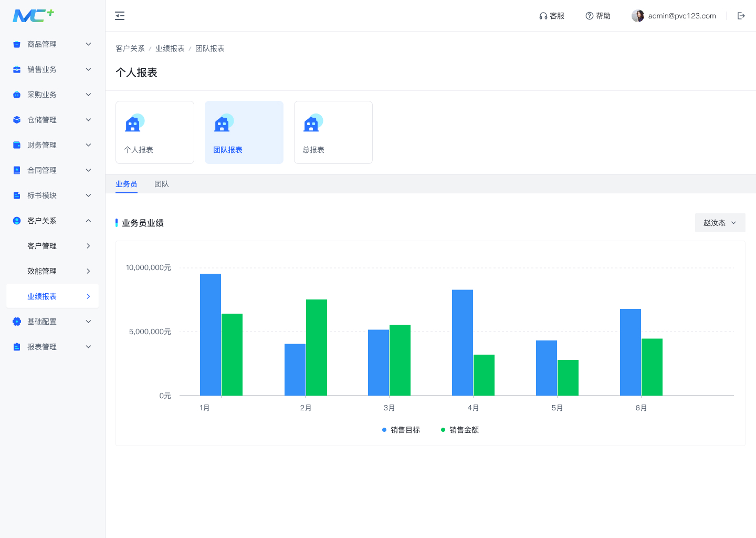Image resolution: width=756 pixels, height=538 pixels.
Task: Click the 帮助 help link
Action: tap(598, 16)
